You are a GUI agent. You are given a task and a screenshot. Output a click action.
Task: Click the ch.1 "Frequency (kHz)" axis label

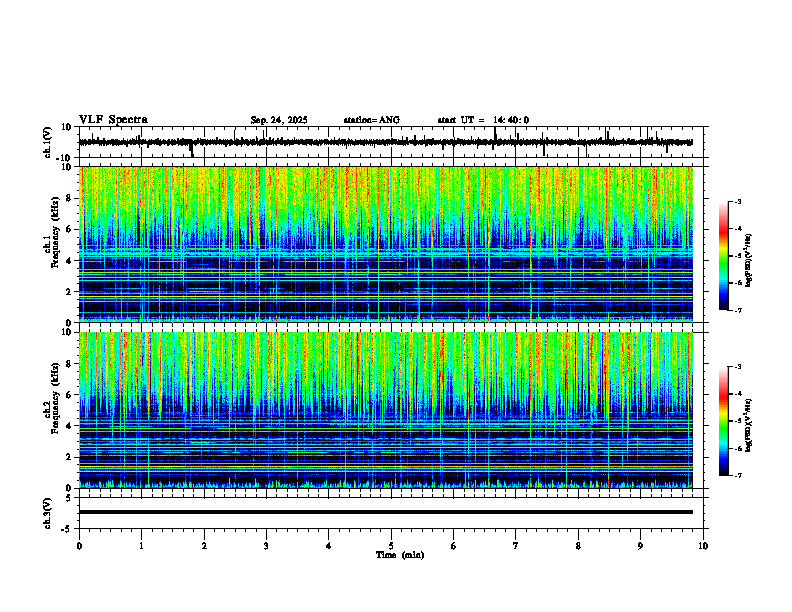[55, 232]
